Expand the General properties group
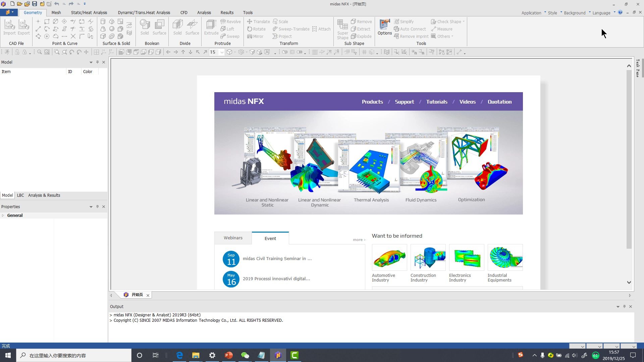 pyautogui.click(x=3, y=216)
